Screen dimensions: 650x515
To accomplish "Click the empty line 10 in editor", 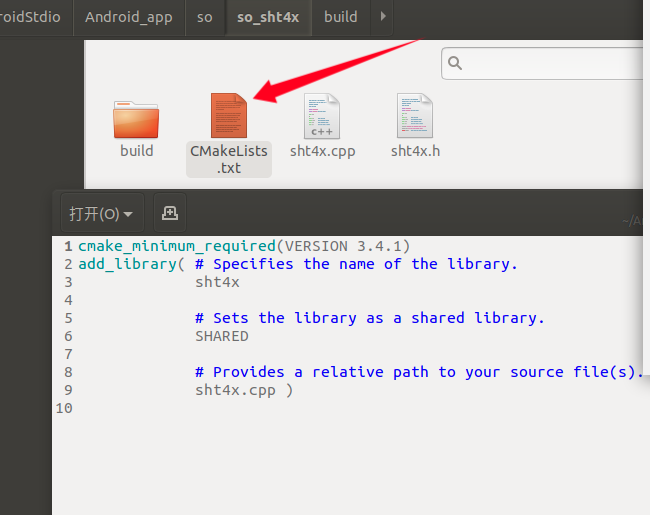I will tap(300, 408).
